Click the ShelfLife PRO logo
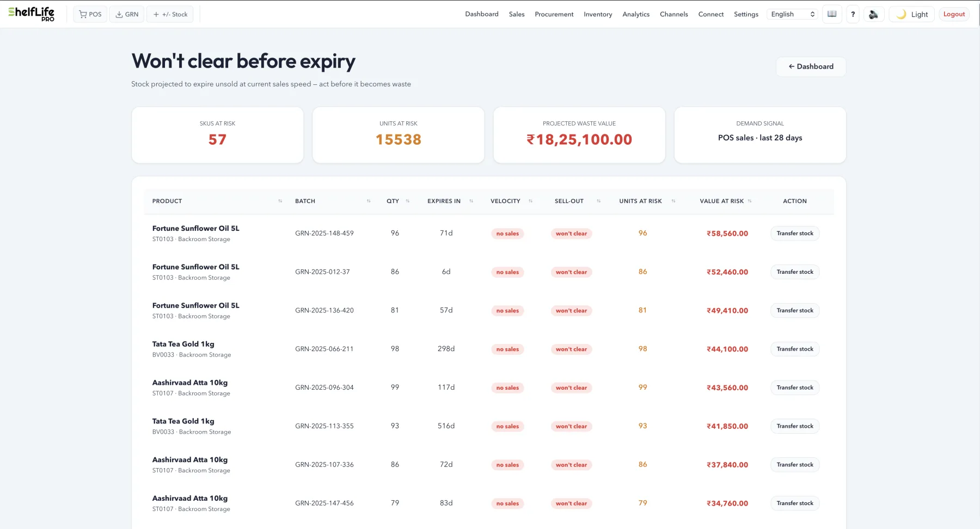 pyautogui.click(x=32, y=14)
